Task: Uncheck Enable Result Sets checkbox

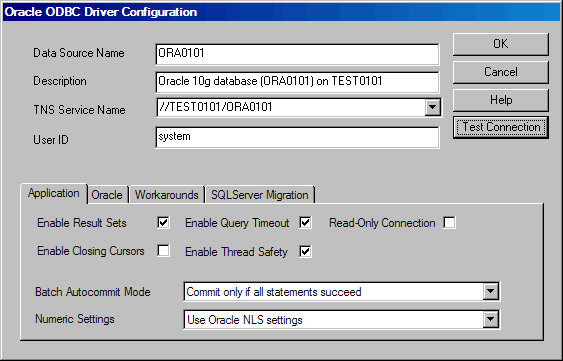Action: [x=163, y=223]
